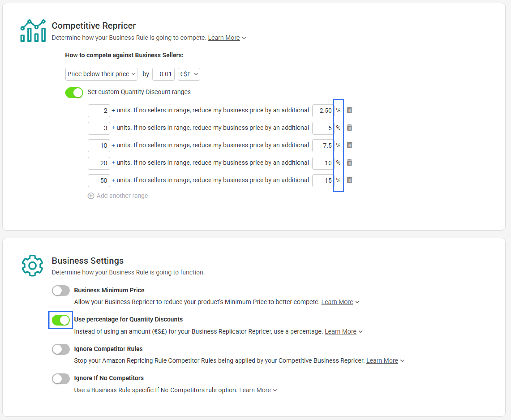The width and height of the screenshot is (511, 420).
Task: Click the plus icon beside Add another range
Action: (91, 196)
